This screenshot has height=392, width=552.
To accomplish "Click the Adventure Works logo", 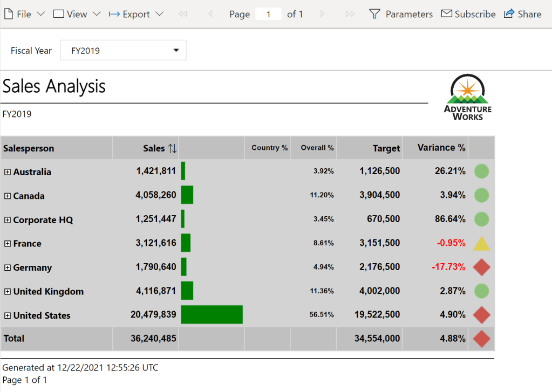I will 468,98.
